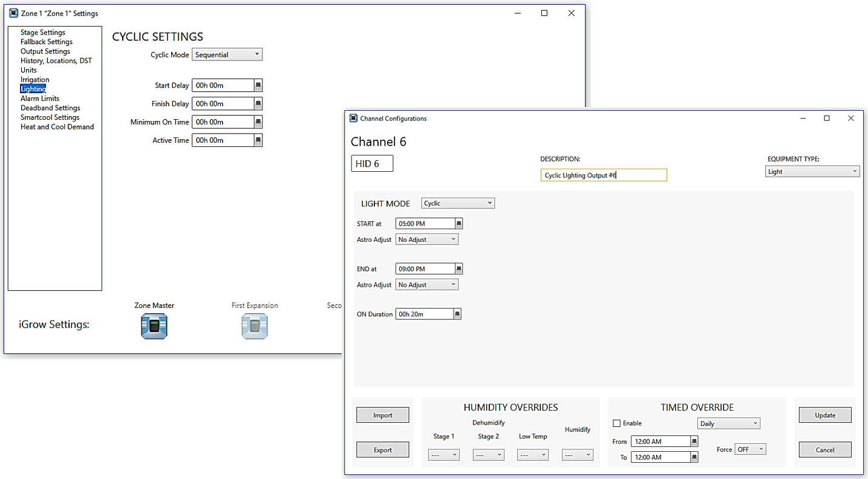Click the START at 05:00 PM field
This screenshot has width=868, height=479.
click(x=425, y=224)
